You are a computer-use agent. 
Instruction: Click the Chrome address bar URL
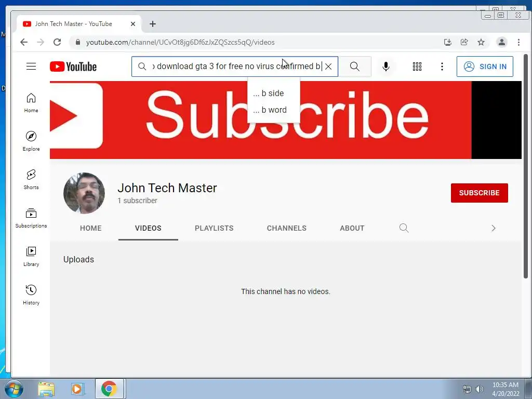(x=180, y=43)
